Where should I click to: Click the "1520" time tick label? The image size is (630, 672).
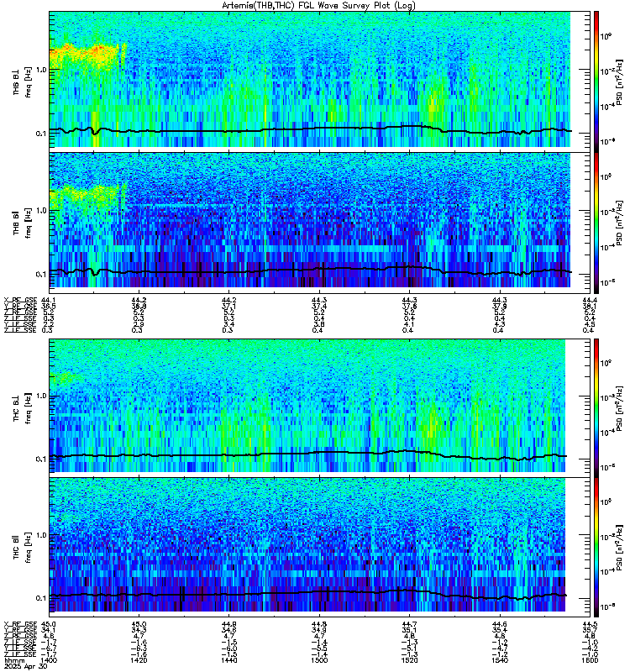(x=409, y=660)
